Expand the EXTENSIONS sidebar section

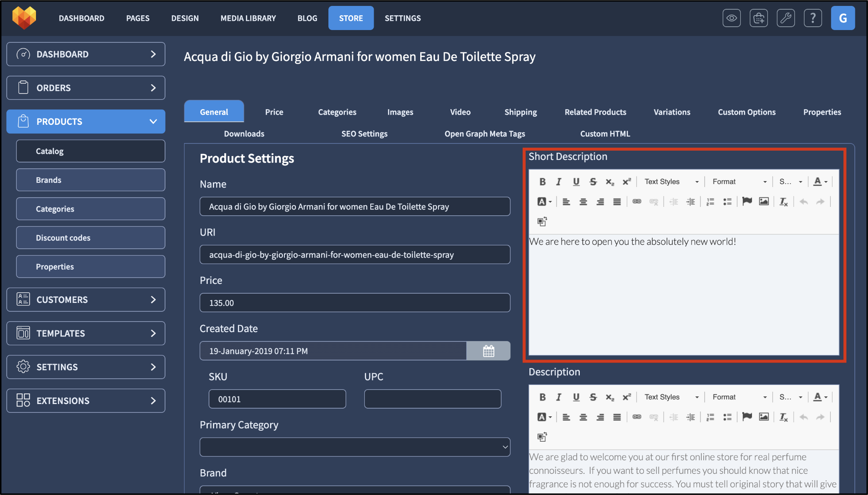point(86,401)
